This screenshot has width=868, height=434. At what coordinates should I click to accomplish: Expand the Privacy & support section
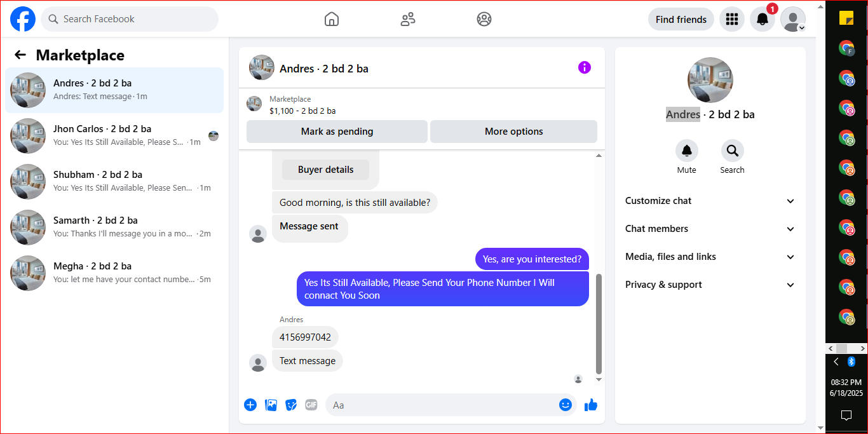(x=710, y=285)
